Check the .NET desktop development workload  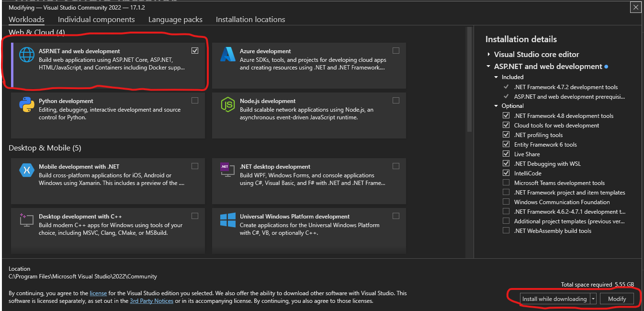396,166
